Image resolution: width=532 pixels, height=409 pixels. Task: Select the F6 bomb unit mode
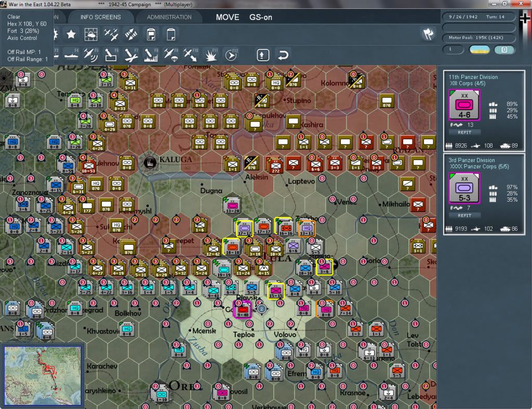click(x=111, y=55)
